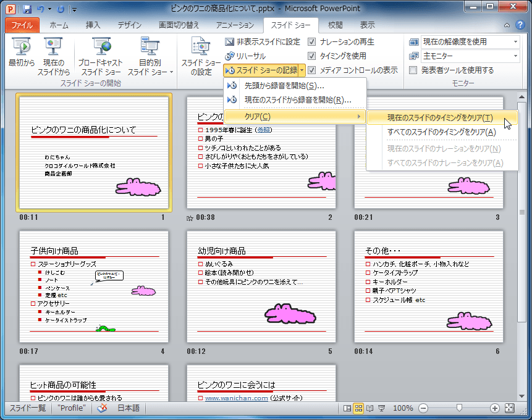532x420 pixels.
Task: Start Slide Show from status bar icon
Action: click(381, 408)
